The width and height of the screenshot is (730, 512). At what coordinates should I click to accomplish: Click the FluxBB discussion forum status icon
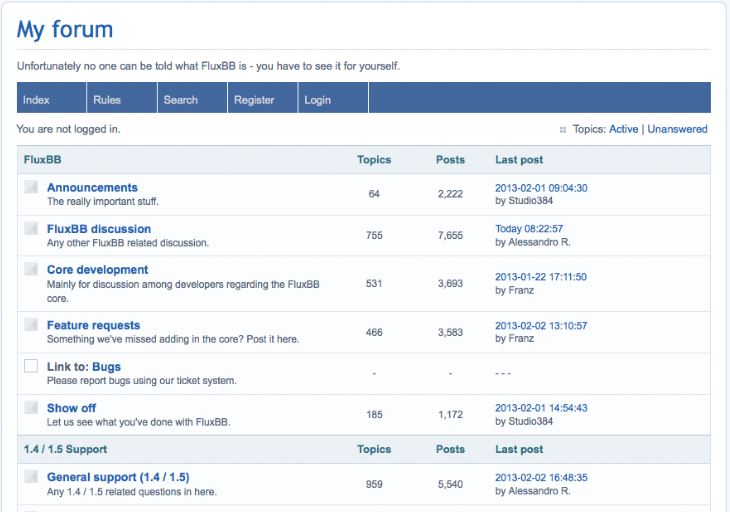pyautogui.click(x=31, y=228)
